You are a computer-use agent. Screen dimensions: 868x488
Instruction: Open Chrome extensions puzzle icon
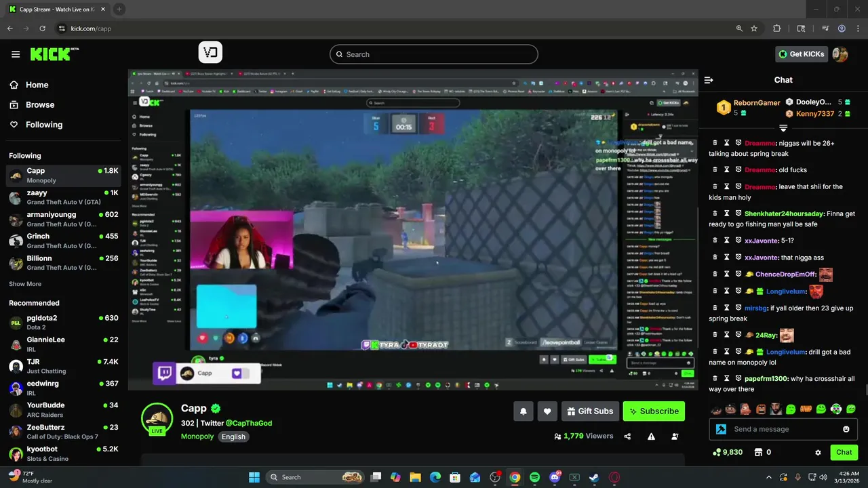pyautogui.click(x=777, y=28)
